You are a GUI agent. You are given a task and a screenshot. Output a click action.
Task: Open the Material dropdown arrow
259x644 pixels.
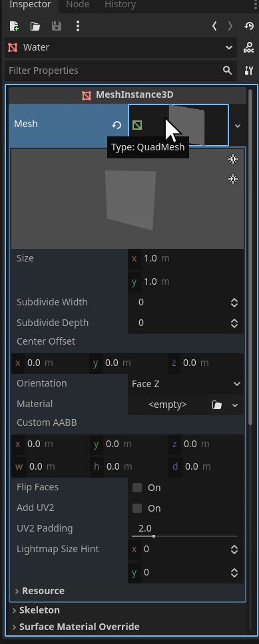click(235, 405)
